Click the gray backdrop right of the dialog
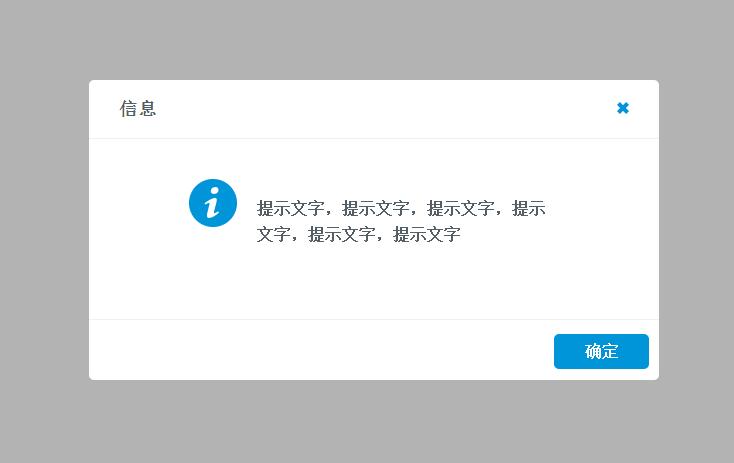This screenshot has height=463, width=734. (x=697, y=229)
